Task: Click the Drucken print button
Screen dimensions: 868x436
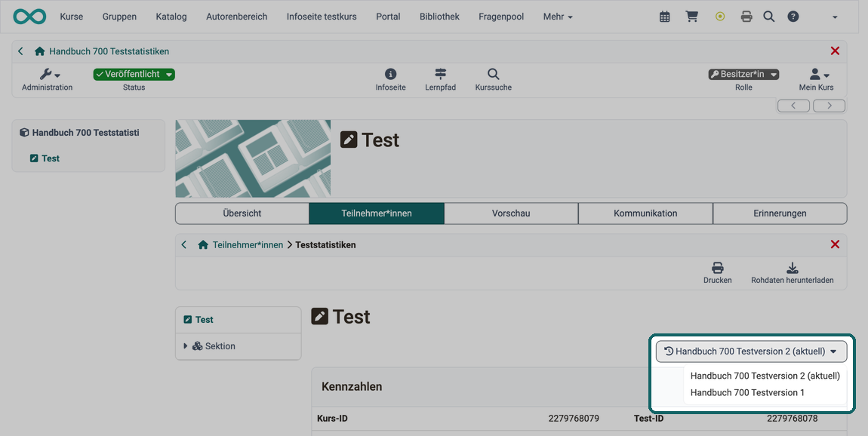Action: [718, 273]
